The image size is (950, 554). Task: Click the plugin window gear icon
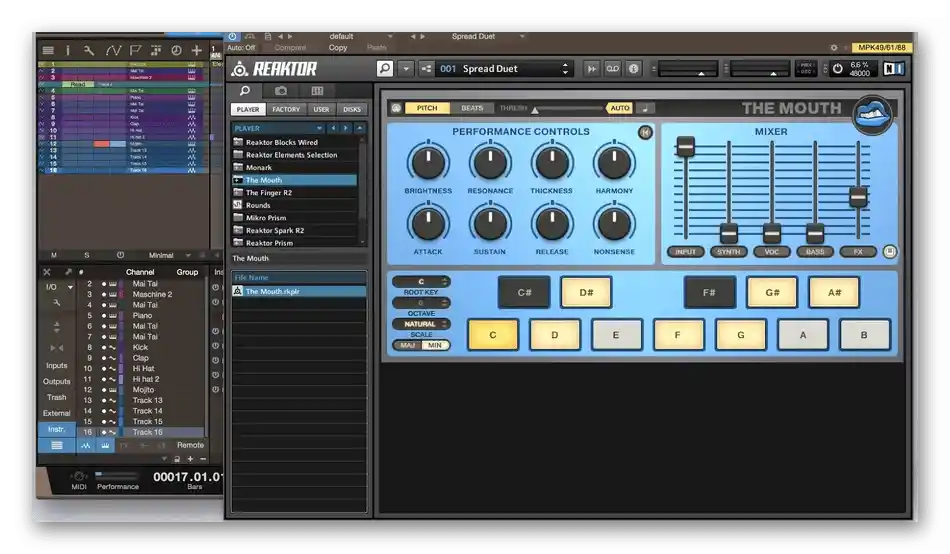tap(834, 47)
